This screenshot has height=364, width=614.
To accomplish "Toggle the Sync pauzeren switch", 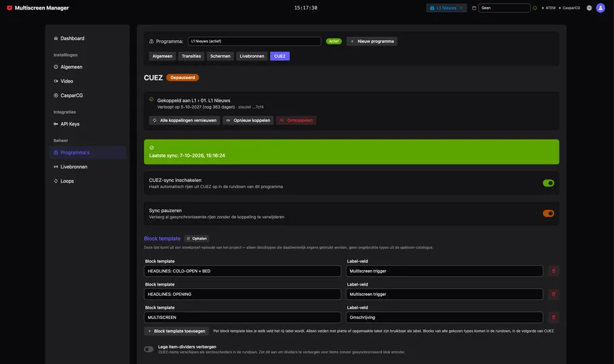I will click(x=549, y=213).
